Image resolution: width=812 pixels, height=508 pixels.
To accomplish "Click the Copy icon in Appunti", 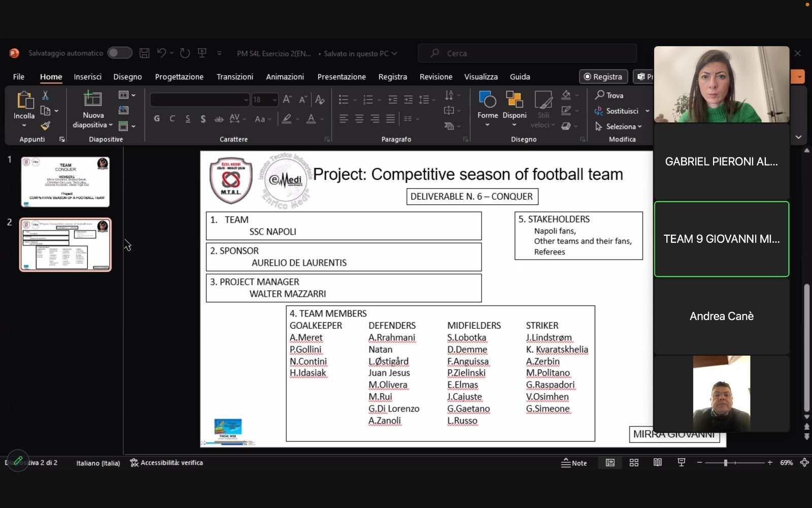I will click(x=45, y=110).
